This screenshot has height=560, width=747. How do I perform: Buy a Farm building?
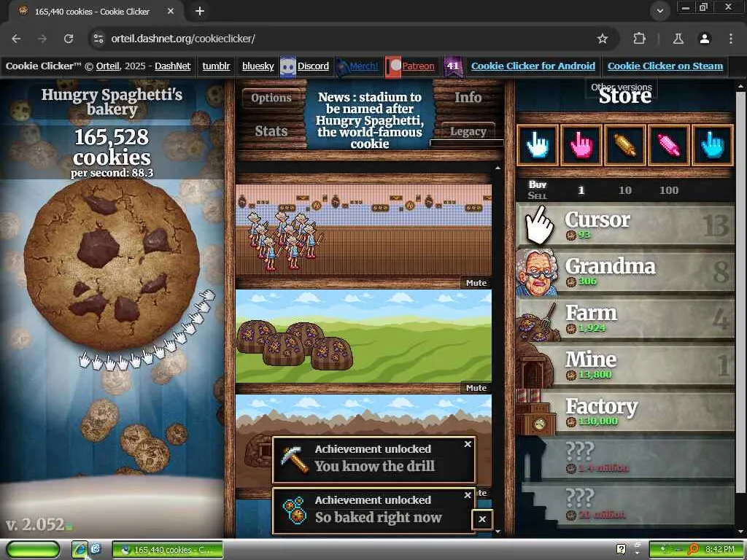click(x=625, y=318)
